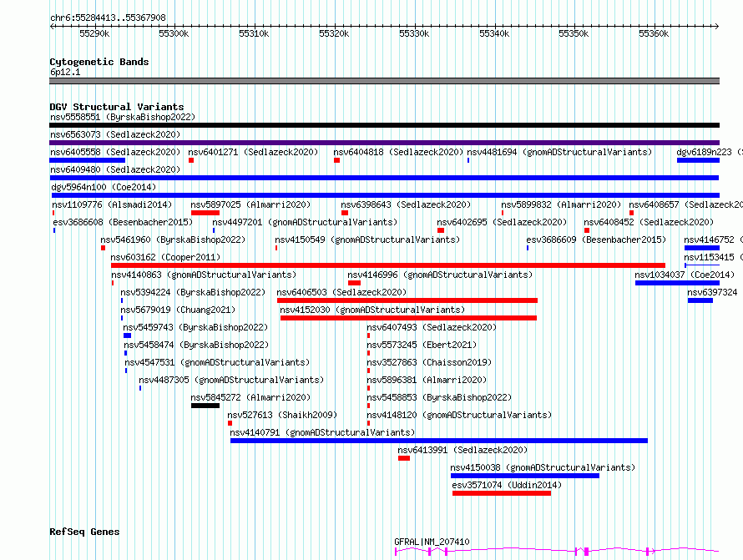Select nsv5458853 (ByrskaBishop2022) label
Screen dimensions: 743x560
(439, 397)
